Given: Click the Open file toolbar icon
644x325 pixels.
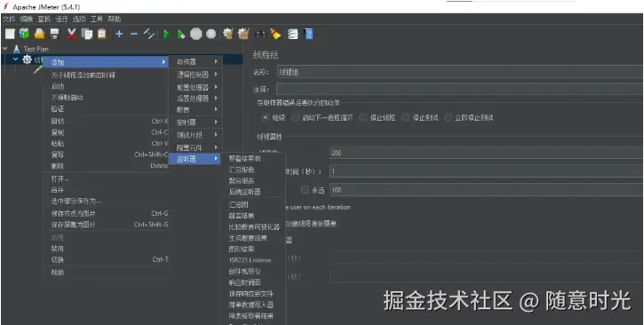Looking at the screenshot, I should [39, 34].
